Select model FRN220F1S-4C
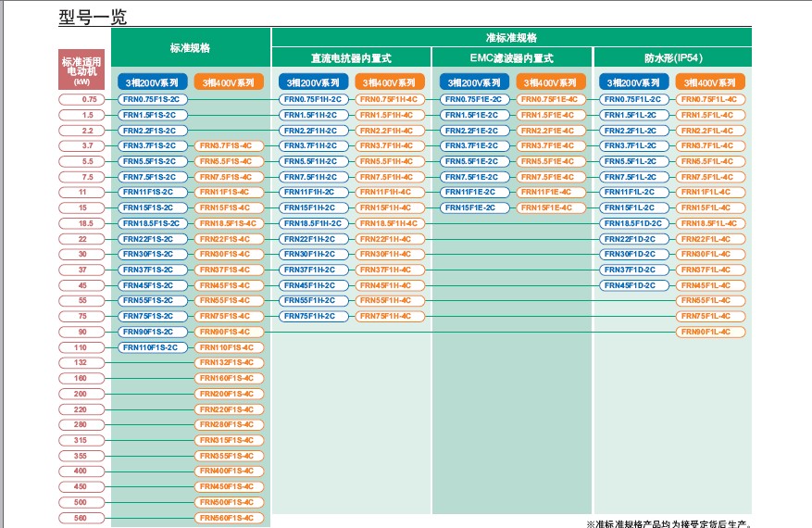Image resolution: width=812 pixels, height=528 pixels. coord(229,409)
